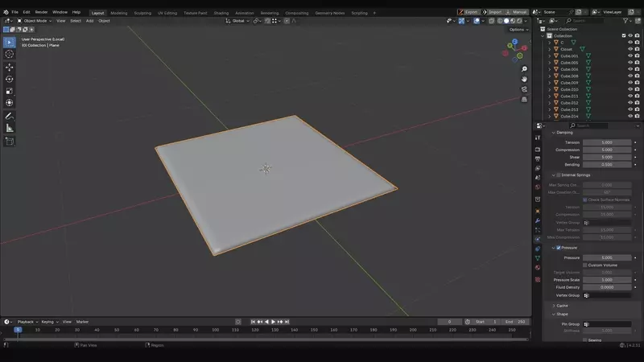Activate the Select Box tool
644x362 pixels.
10,43
